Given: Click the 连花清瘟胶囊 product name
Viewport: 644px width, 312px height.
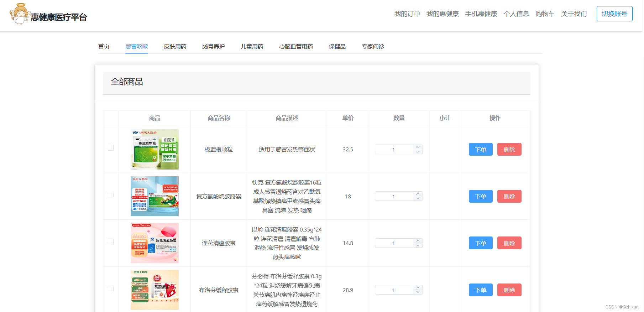Looking at the screenshot, I should [219, 243].
